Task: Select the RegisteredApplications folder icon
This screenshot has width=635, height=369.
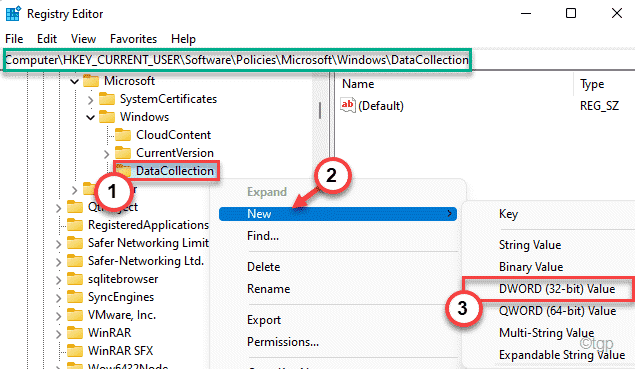Action: coord(75,225)
